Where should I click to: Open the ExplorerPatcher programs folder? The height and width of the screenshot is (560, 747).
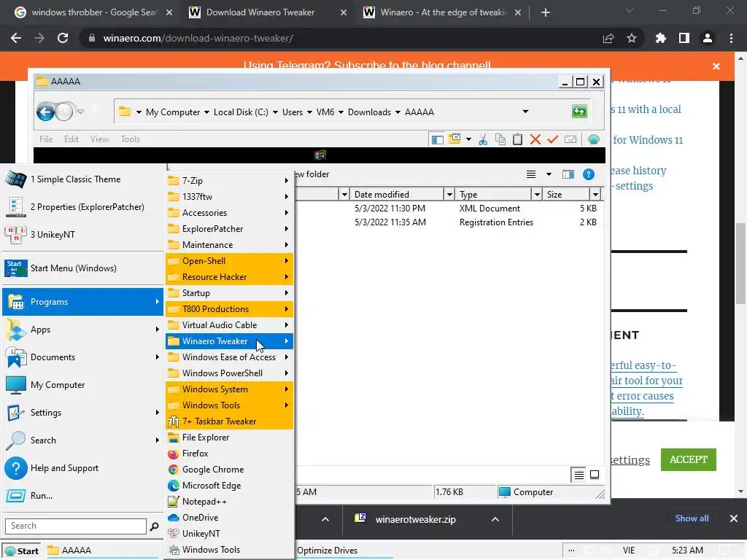pos(229,228)
